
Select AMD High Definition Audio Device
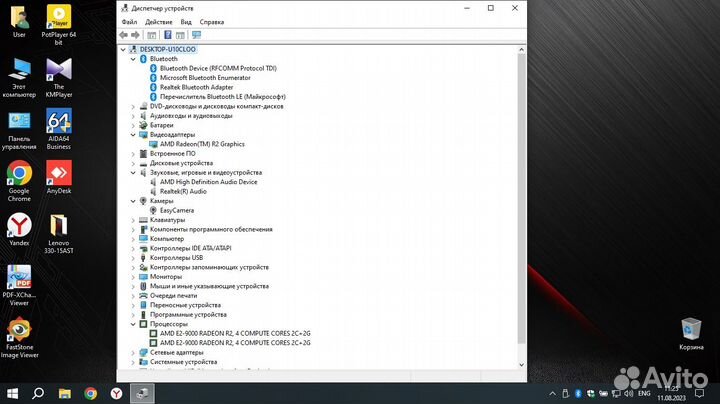[x=208, y=182]
